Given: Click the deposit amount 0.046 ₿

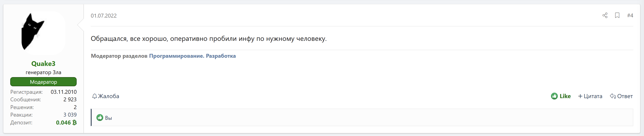Looking at the screenshot, I should point(66,123).
